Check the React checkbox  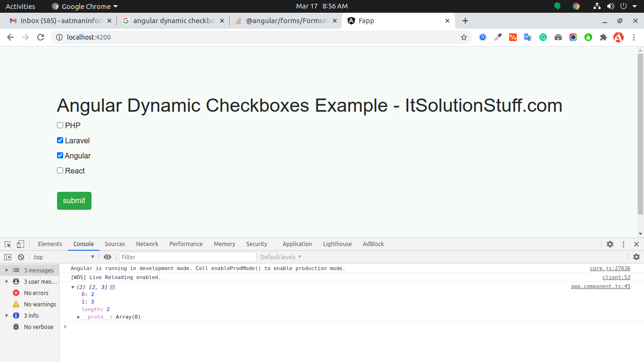(x=60, y=170)
